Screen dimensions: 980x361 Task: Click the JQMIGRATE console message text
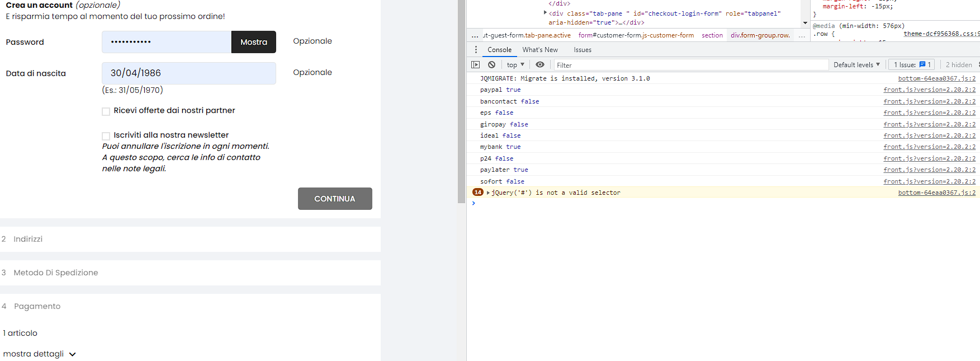coord(565,78)
